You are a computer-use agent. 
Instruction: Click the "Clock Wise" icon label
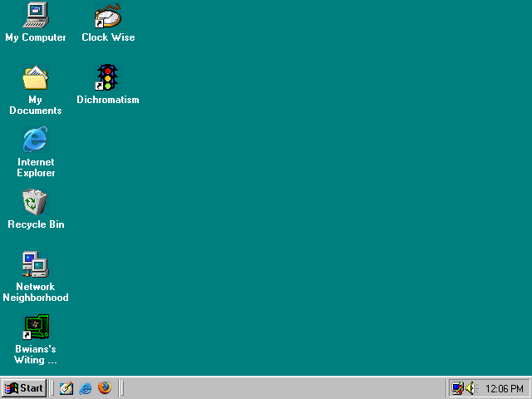pyautogui.click(x=108, y=37)
